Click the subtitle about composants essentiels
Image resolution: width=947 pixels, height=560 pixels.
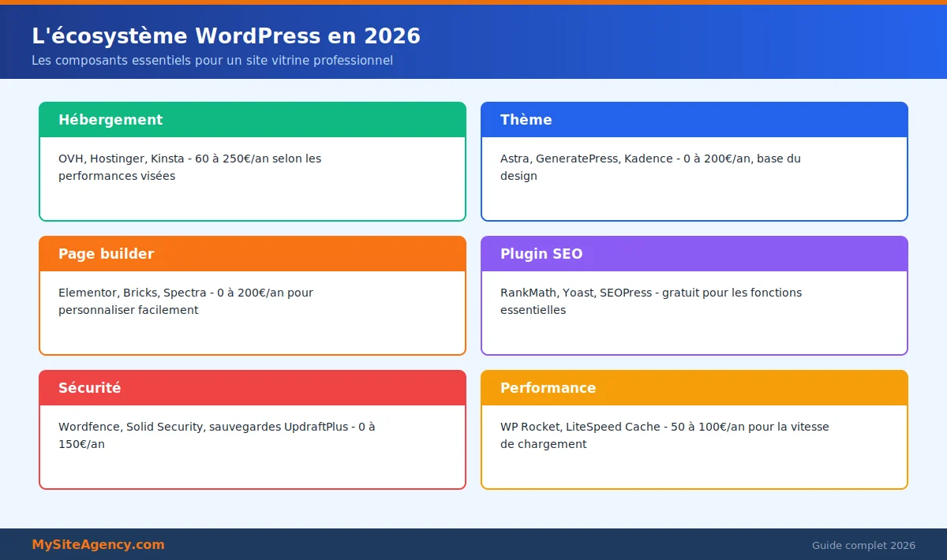212,61
